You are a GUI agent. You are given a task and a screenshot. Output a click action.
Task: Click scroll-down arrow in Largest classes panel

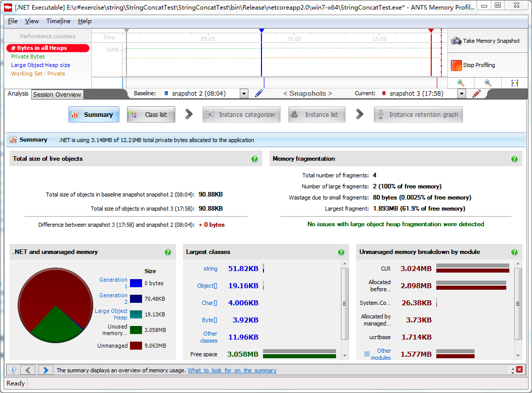click(x=345, y=356)
